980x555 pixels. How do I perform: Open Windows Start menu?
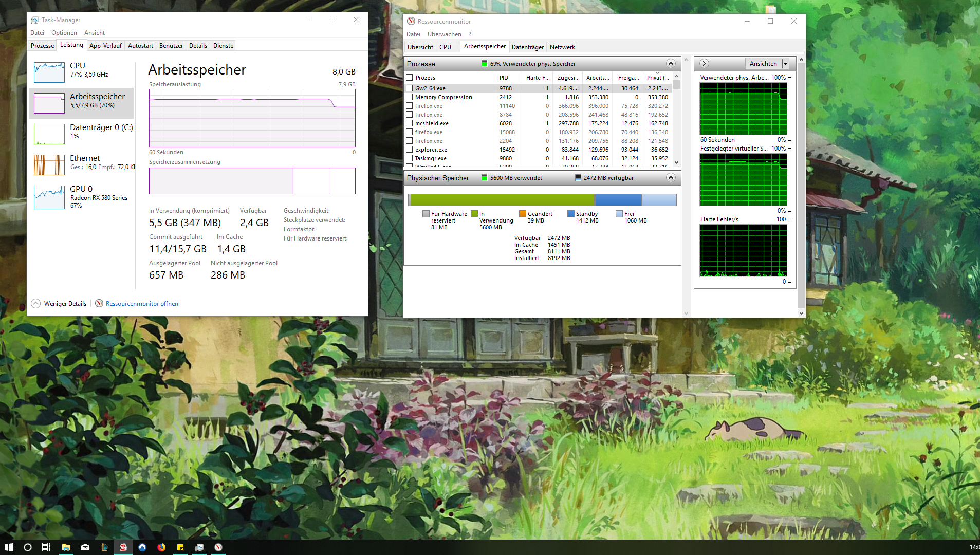(x=9, y=547)
